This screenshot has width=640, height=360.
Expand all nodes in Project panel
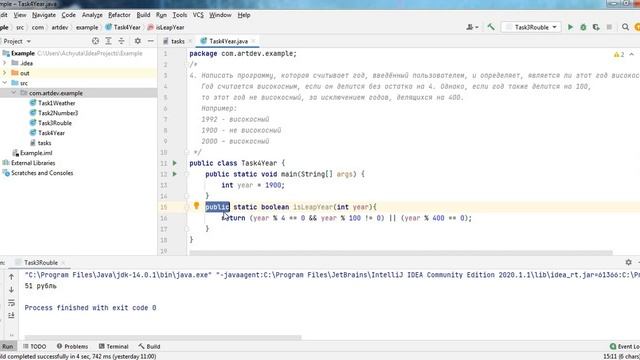(x=108, y=41)
